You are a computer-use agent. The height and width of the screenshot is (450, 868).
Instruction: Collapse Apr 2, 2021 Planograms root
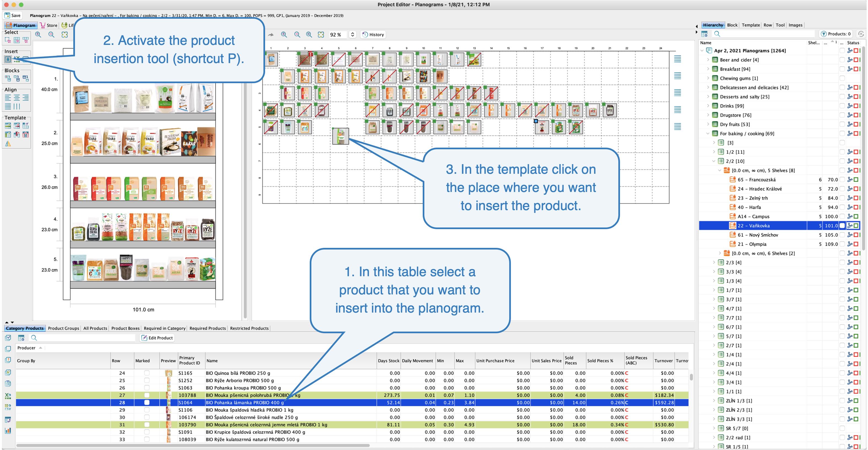click(702, 50)
